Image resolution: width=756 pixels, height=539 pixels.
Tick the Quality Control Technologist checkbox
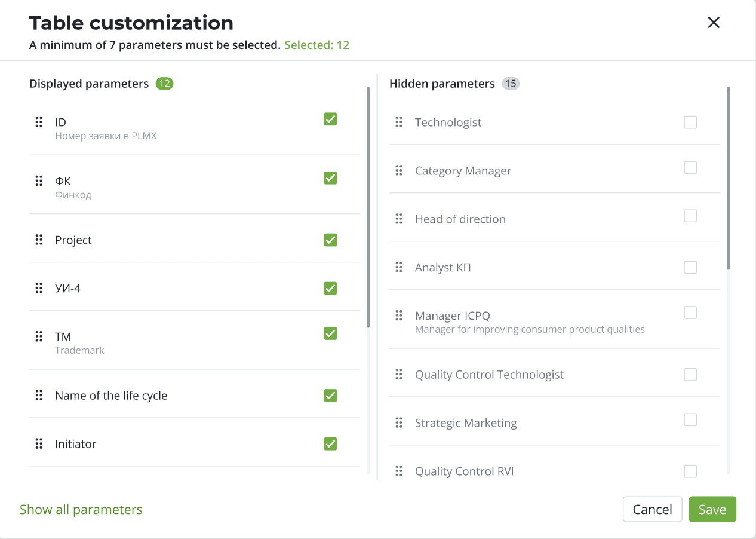690,375
